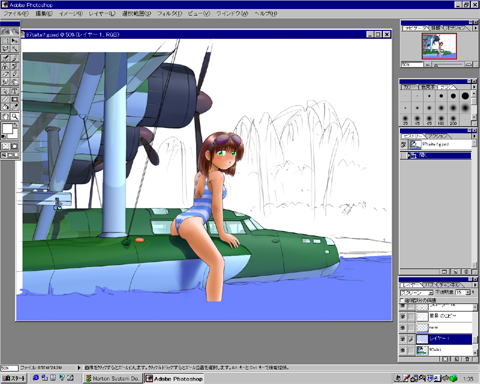Click the zoom out button in Navigator
This screenshot has width=480, height=384.
(x=427, y=65)
